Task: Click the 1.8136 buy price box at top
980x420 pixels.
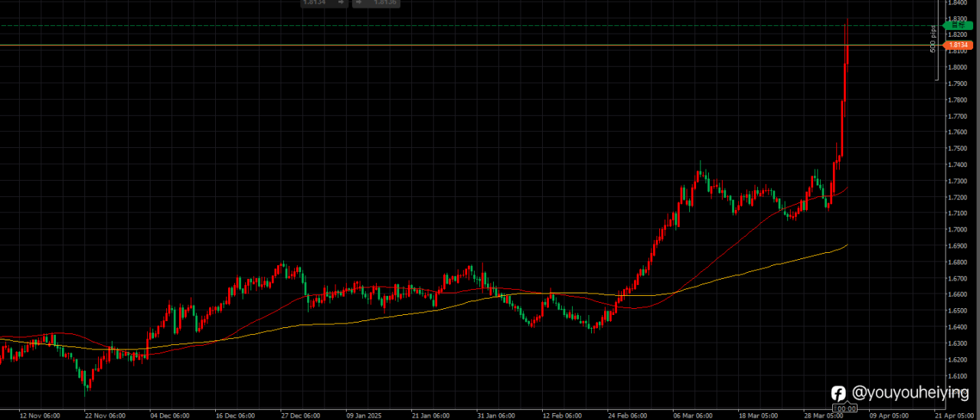Action: 376,3
